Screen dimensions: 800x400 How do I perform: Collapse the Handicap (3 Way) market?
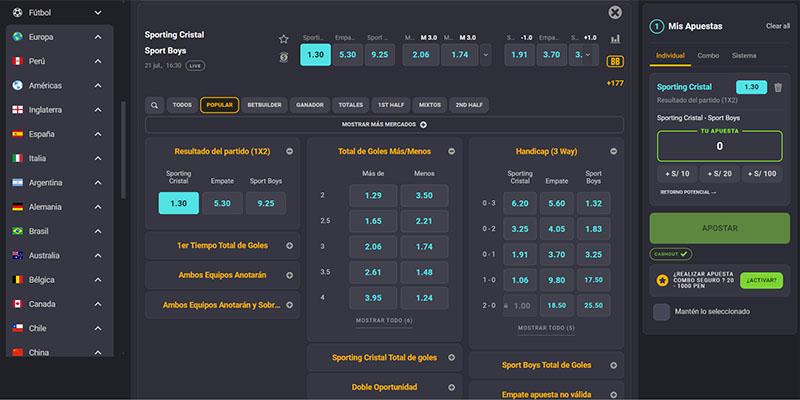[x=614, y=152]
